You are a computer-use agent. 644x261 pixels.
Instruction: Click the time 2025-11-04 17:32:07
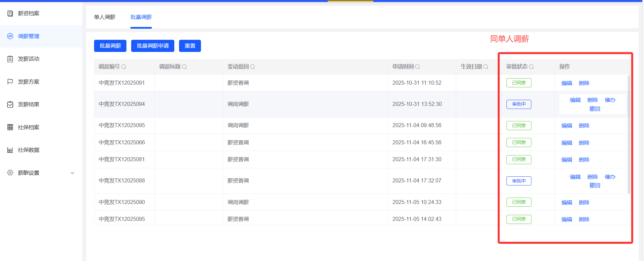tap(417, 181)
